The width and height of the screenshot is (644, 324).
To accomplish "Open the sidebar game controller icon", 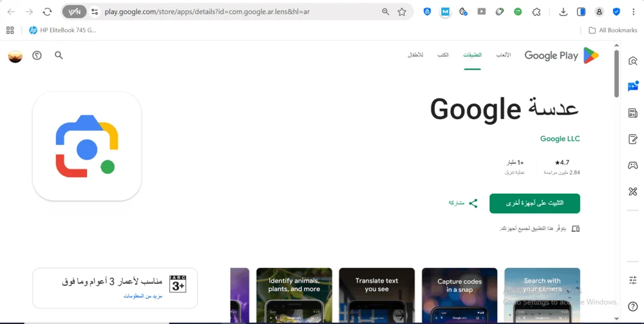I will (633, 166).
